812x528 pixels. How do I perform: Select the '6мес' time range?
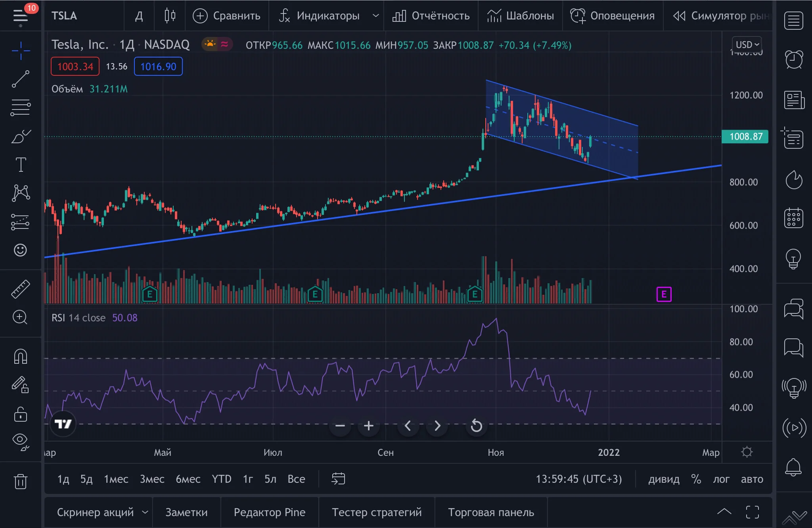tap(188, 479)
